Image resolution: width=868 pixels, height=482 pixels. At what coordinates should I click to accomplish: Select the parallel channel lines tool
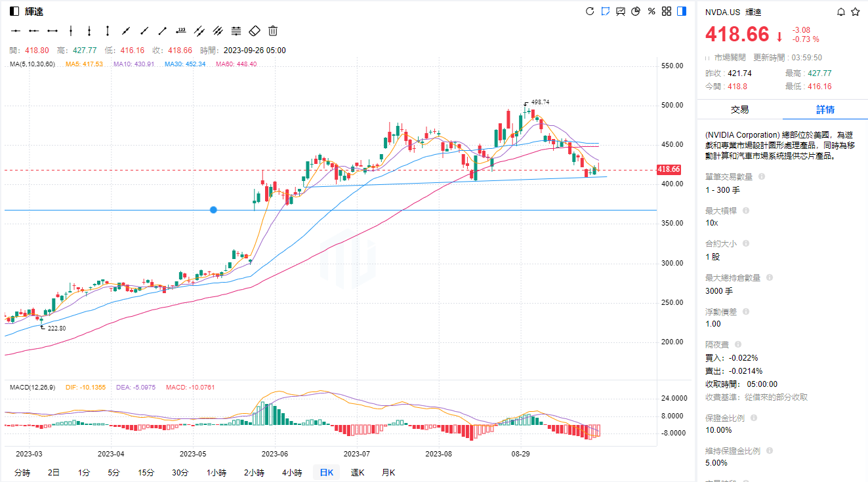199,30
